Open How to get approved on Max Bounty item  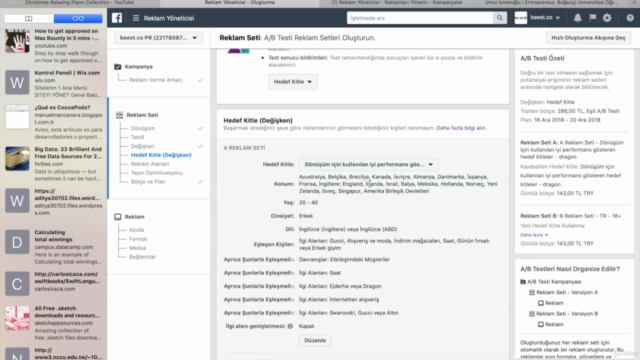(53, 46)
